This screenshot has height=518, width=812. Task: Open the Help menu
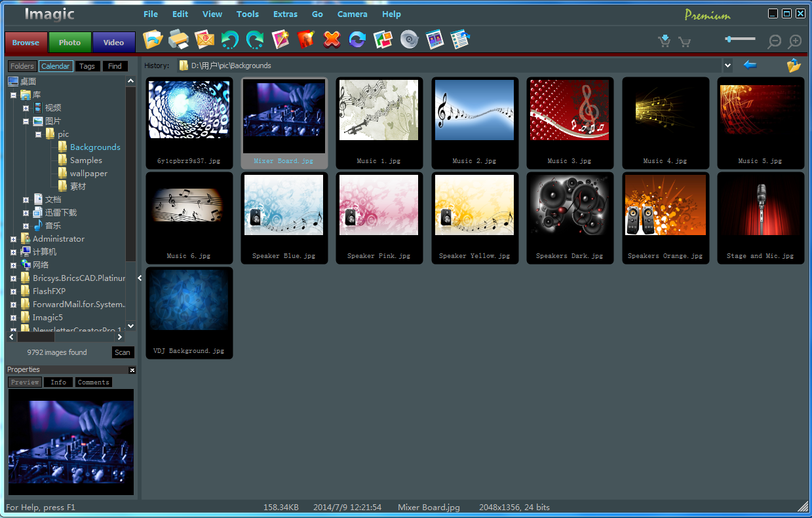point(391,14)
